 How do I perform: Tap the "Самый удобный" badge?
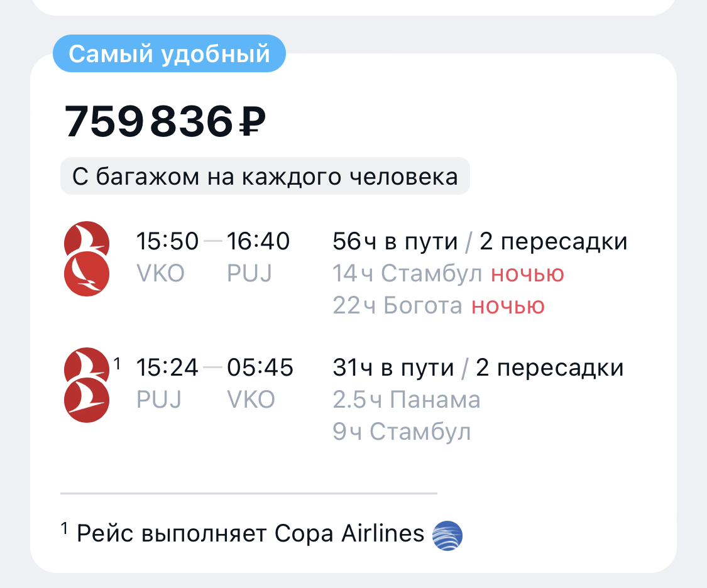click(x=169, y=54)
